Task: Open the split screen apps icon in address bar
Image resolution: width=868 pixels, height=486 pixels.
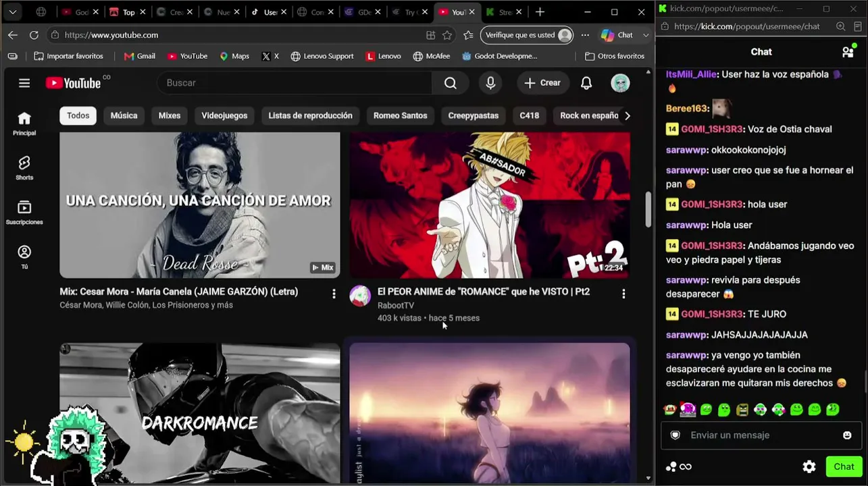Action: [430, 35]
